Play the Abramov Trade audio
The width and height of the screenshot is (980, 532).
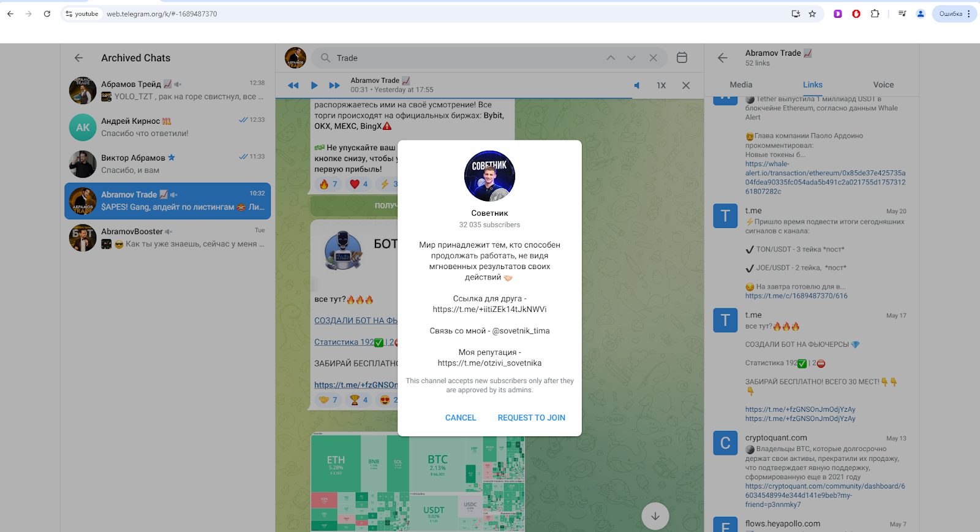pyautogui.click(x=314, y=85)
